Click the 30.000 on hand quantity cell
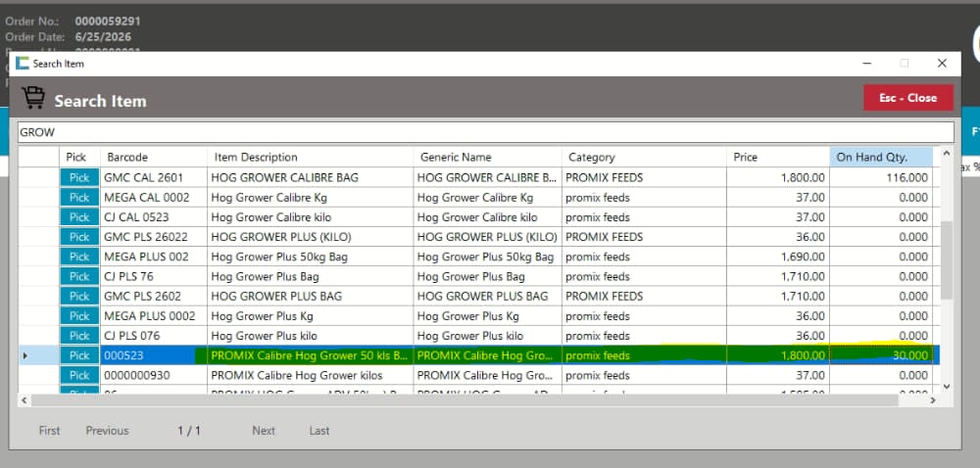Screen dimensions: 980x468 coord(881,355)
